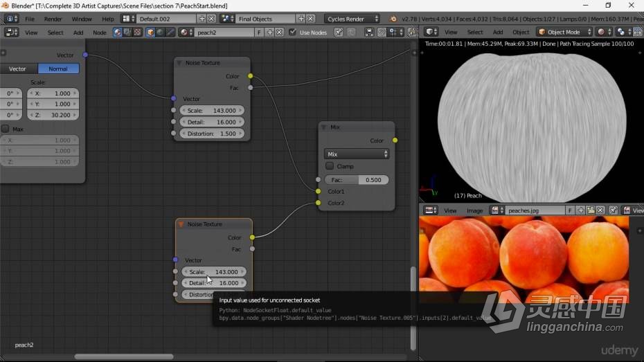Browse images next to peaches.jpg
This screenshot has width=644, height=362.
click(497, 210)
